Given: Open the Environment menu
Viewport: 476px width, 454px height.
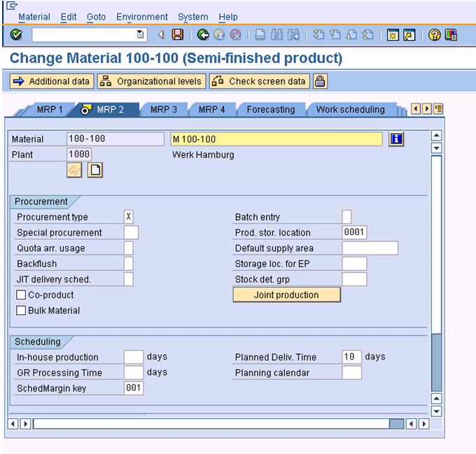Looking at the screenshot, I should point(142,17).
